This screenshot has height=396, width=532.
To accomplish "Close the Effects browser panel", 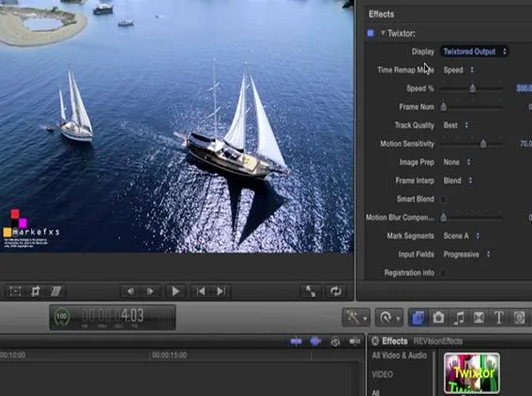I will (375, 341).
